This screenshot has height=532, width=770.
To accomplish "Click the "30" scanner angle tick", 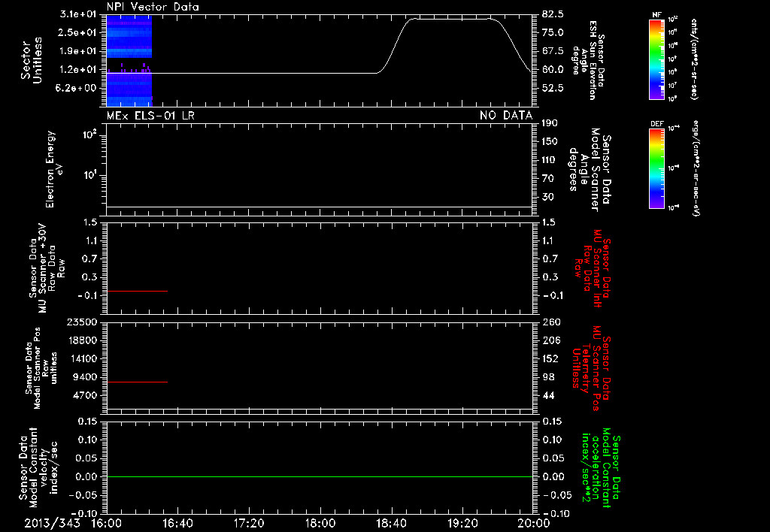I will 547,198.
